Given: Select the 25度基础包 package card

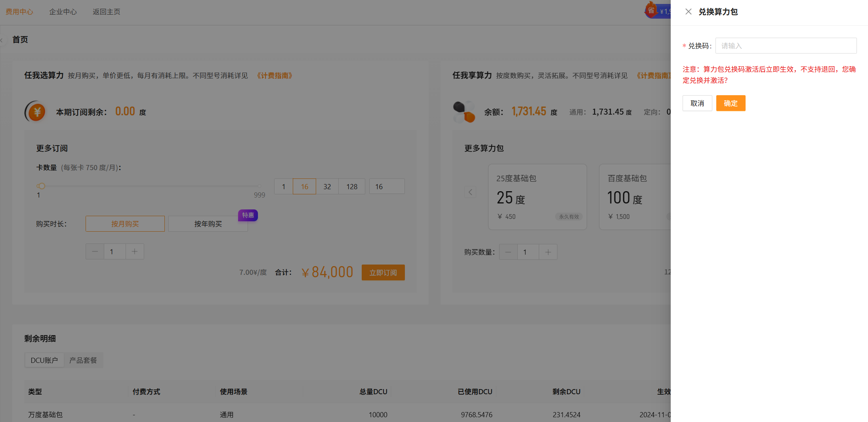Looking at the screenshot, I should click(x=537, y=197).
